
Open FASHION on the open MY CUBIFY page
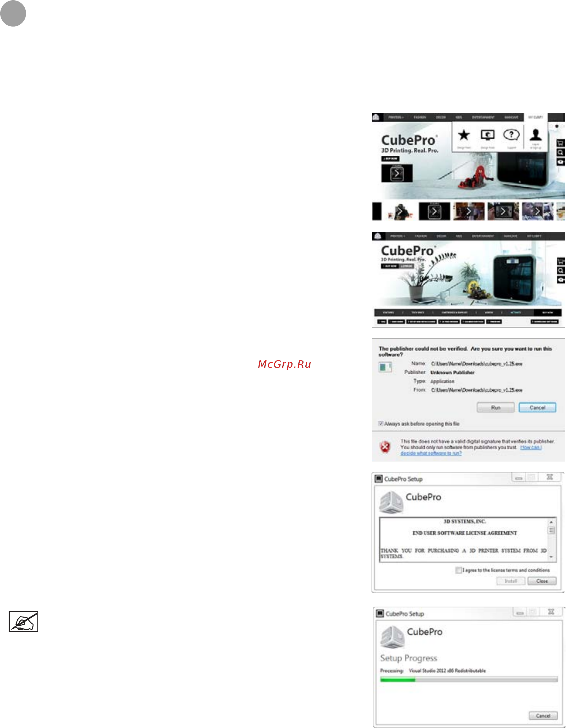(420, 117)
